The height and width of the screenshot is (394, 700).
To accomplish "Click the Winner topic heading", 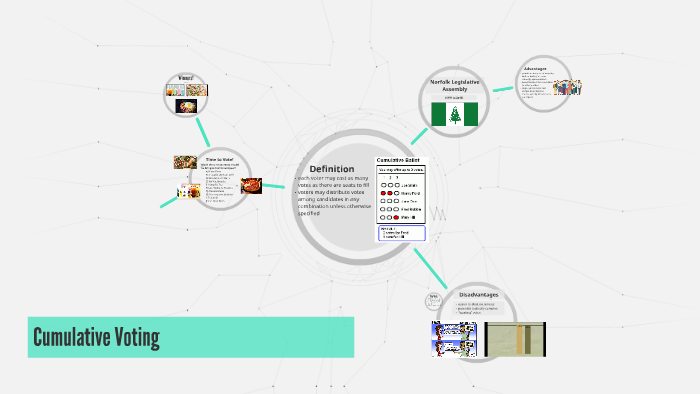I will point(186,78).
